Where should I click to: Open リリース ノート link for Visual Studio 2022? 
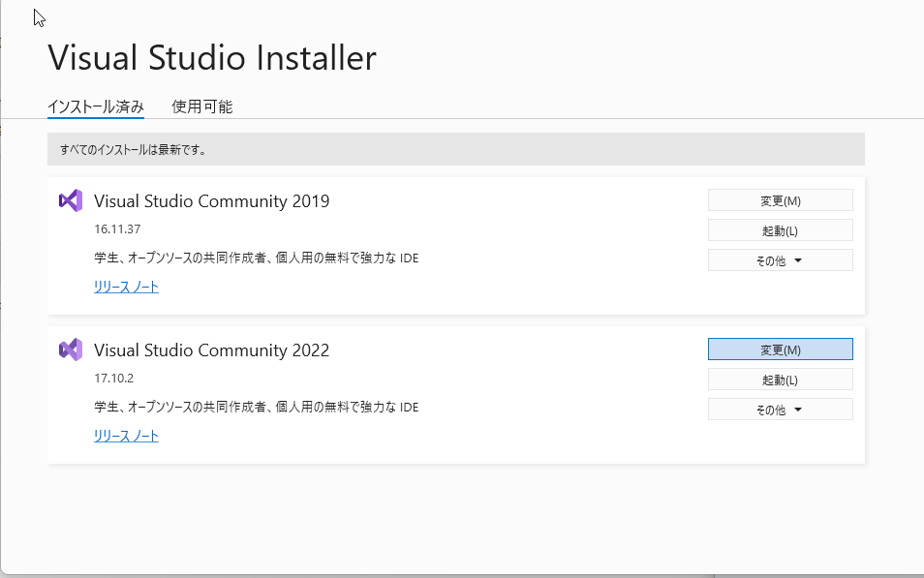pyautogui.click(x=126, y=436)
